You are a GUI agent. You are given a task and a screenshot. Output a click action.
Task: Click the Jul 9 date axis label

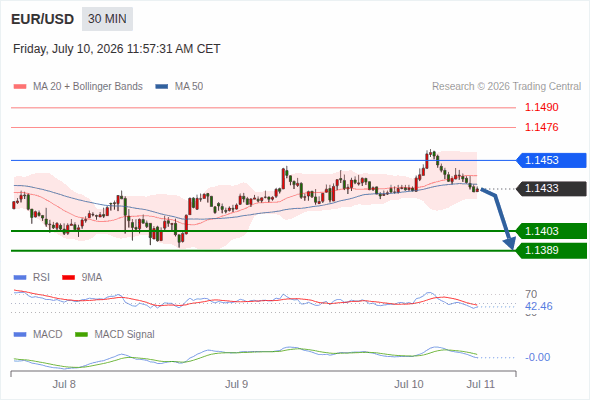(236, 384)
